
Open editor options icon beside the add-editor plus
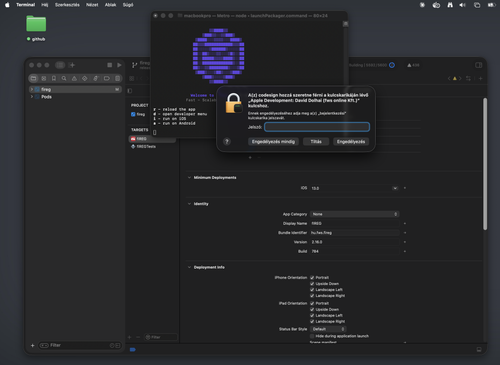tap(469, 78)
